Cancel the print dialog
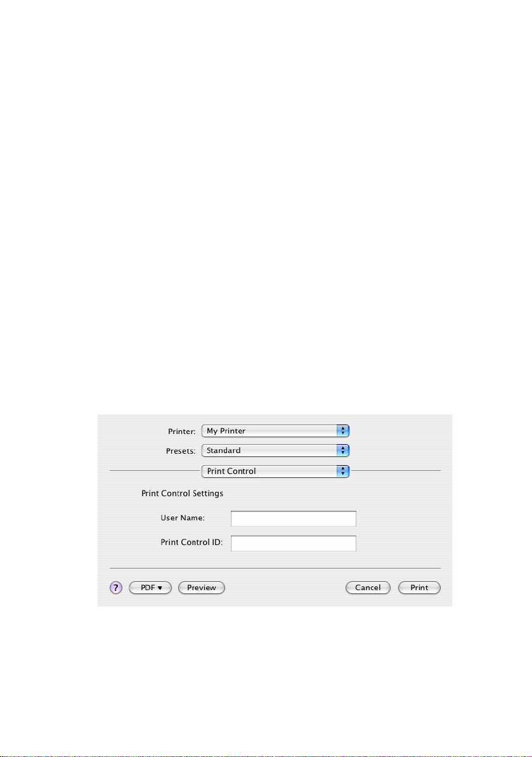The height and width of the screenshot is (757, 532). [x=368, y=588]
